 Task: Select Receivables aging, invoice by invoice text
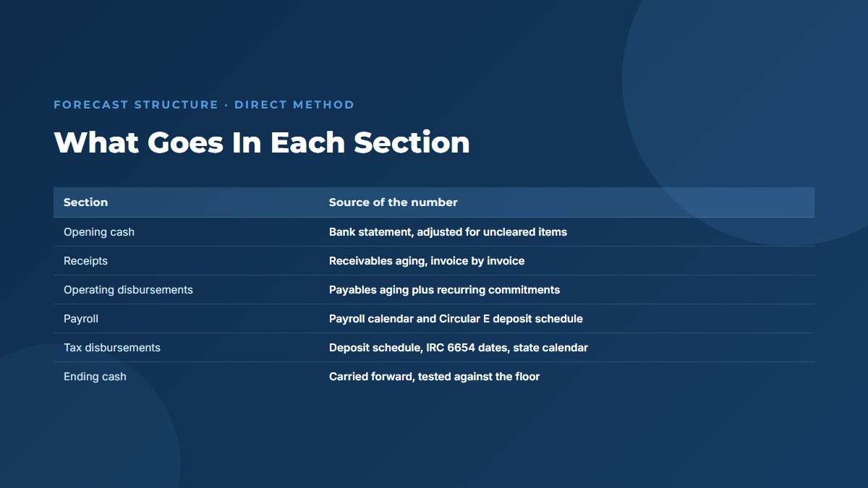[427, 261]
